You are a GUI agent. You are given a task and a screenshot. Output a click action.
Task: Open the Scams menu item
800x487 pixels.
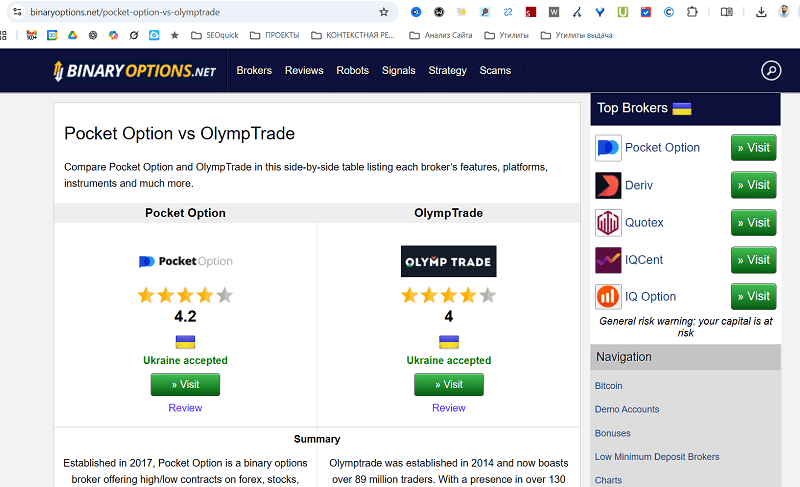495,70
